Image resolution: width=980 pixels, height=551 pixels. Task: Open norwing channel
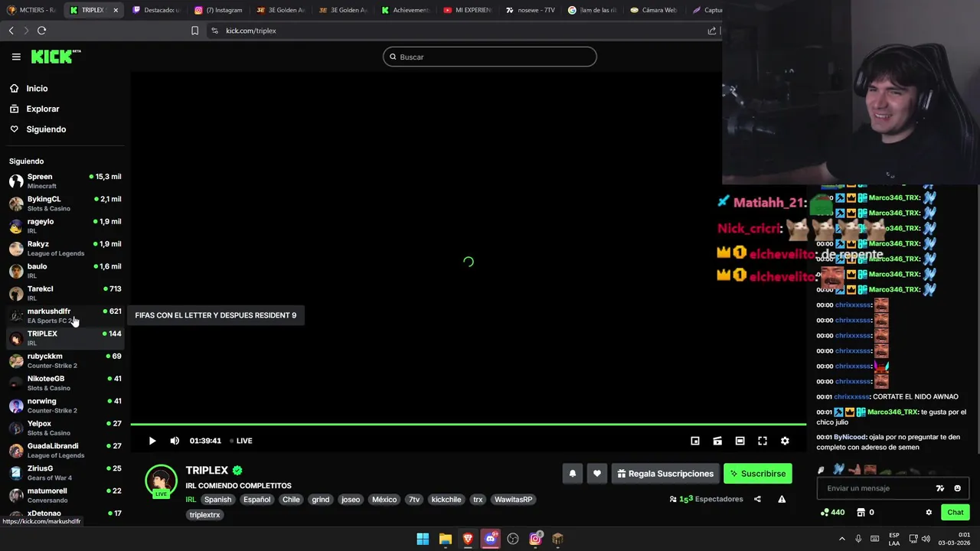click(x=65, y=406)
